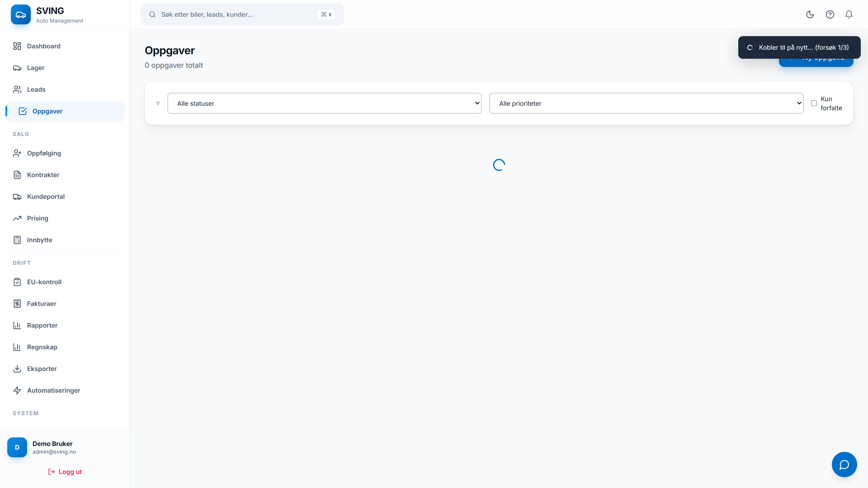The image size is (868, 488).
Task: Click the Kontrakter document icon
Action: (x=17, y=175)
